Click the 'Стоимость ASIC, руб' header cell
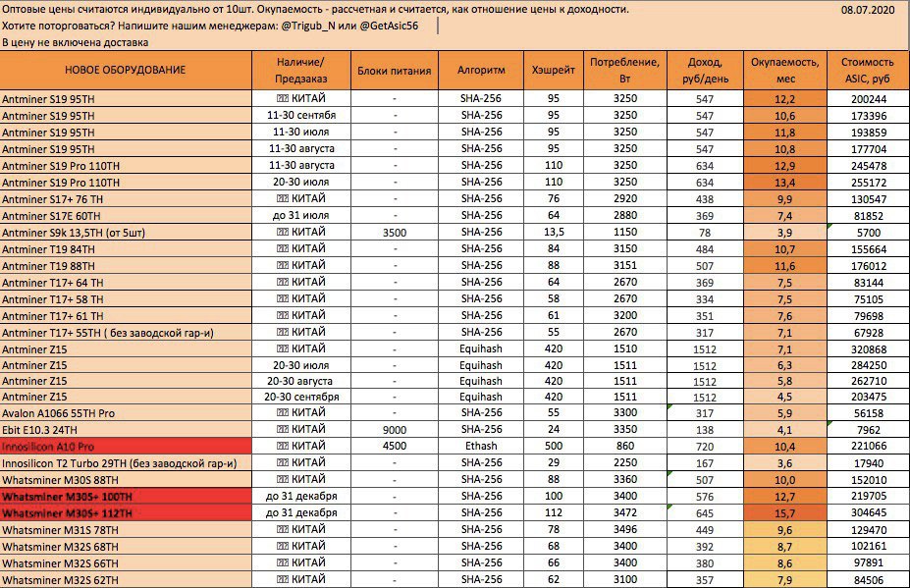The image size is (910, 588). coord(868,71)
